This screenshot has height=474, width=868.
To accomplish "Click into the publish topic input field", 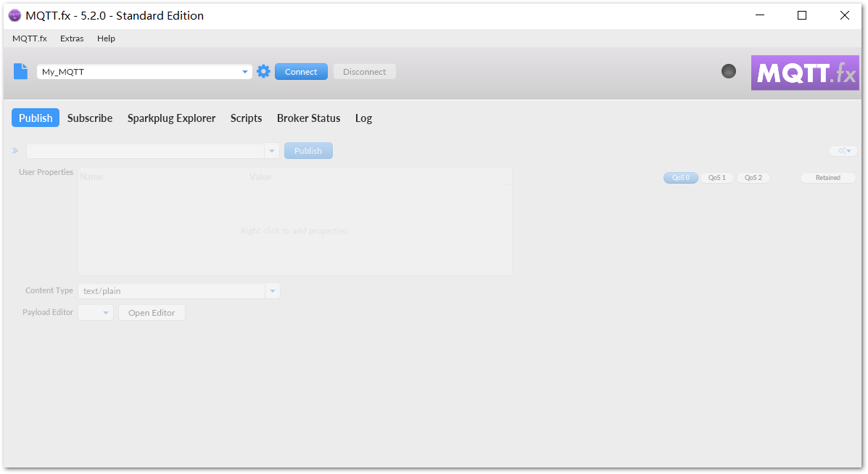I will tap(146, 151).
